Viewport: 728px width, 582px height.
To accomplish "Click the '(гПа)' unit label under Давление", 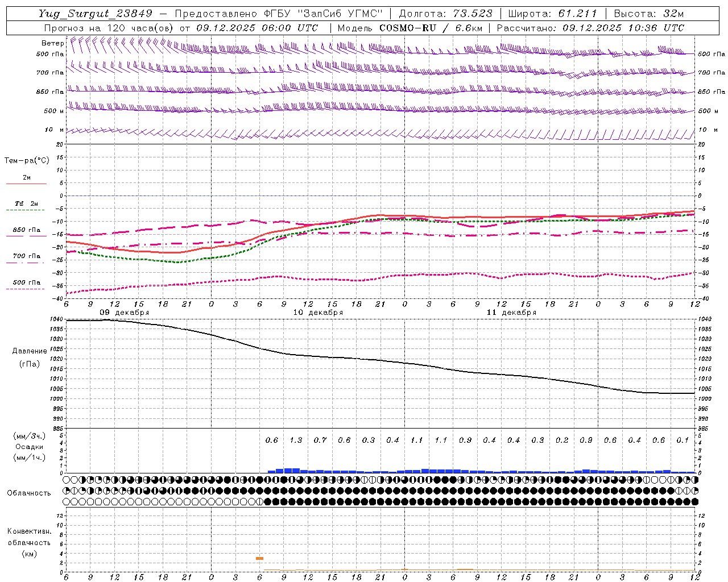I will (x=30, y=364).
